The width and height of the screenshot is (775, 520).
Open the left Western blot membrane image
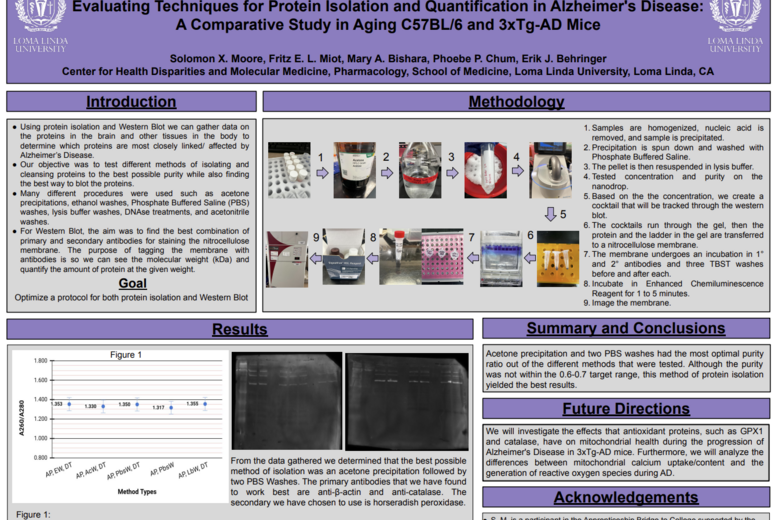pos(287,401)
